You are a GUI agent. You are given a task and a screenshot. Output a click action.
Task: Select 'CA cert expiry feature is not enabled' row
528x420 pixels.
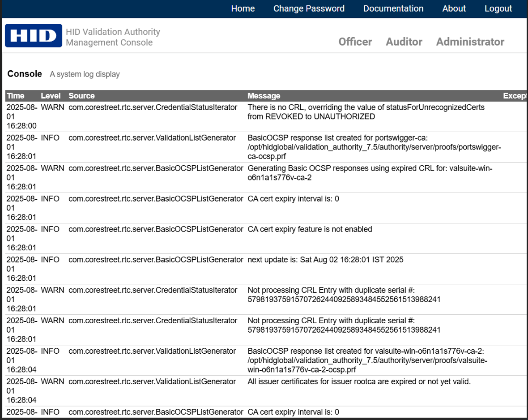pyautogui.click(x=310, y=229)
